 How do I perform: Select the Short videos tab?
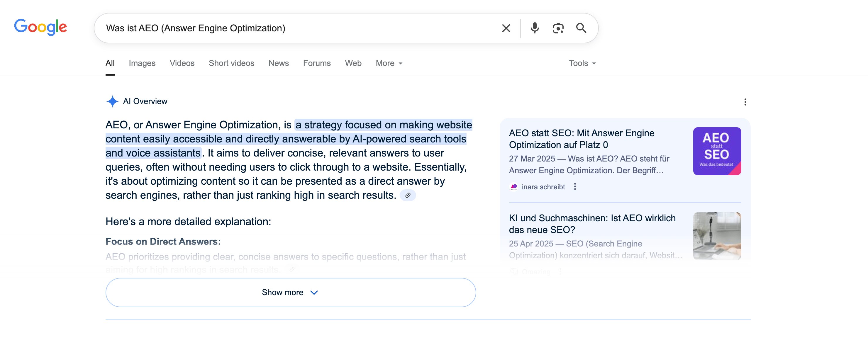pyautogui.click(x=231, y=63)
